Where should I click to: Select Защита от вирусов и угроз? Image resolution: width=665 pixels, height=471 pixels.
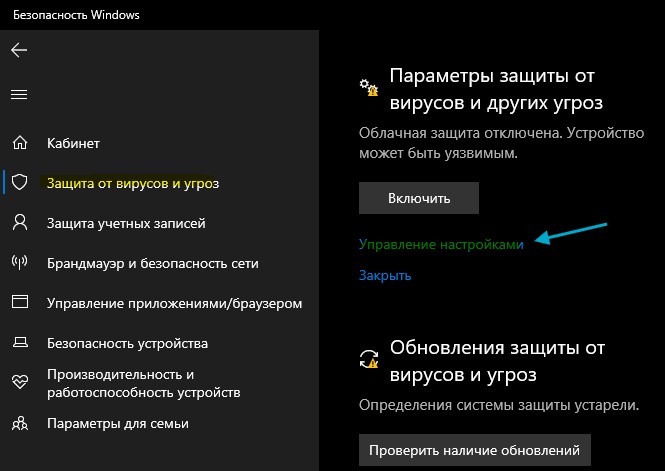tap(133, 183)
